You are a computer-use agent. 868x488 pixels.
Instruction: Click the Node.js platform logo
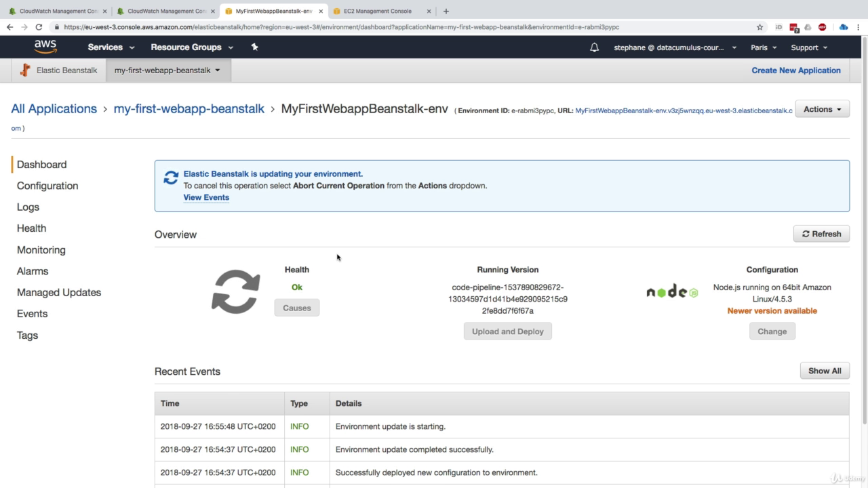click(x=672, y=292)
